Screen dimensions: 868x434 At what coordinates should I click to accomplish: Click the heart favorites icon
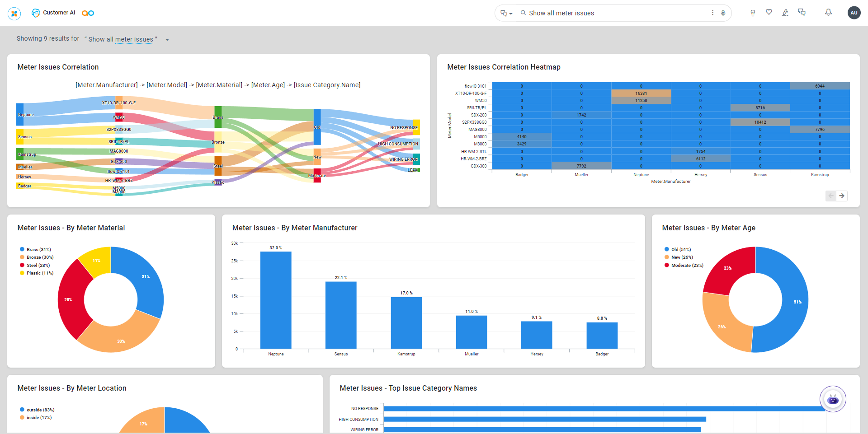769,12
